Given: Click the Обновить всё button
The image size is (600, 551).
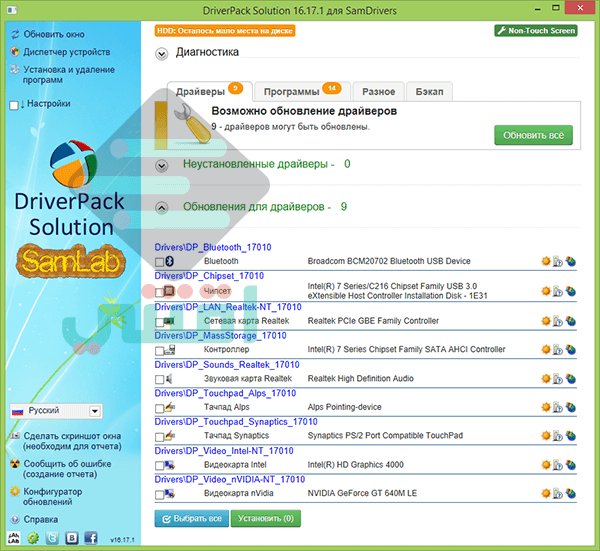Looking at the screenshot, I should point(533,135).
